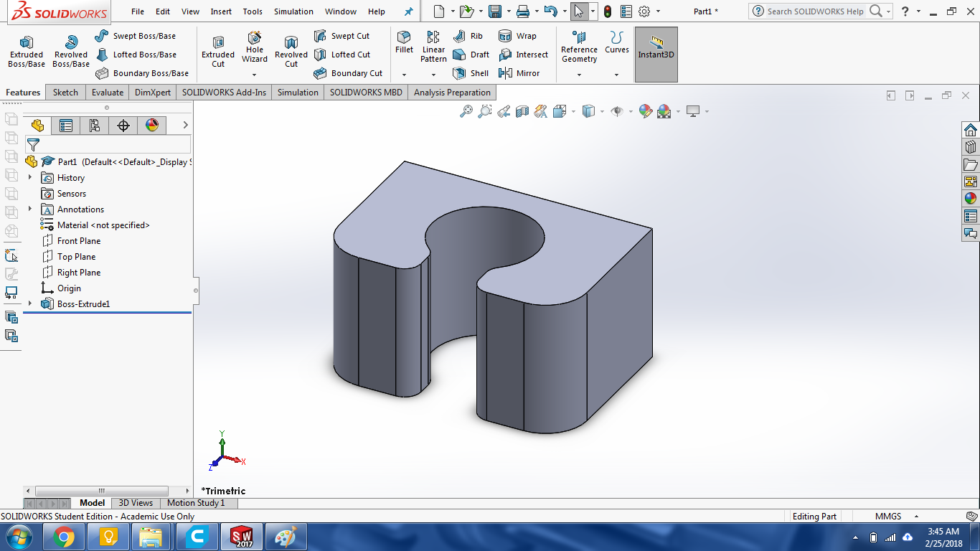The height and width of the screenshot is (551, 980).
Task: Open the Fillet dropdown arrow
Action: 404,75
